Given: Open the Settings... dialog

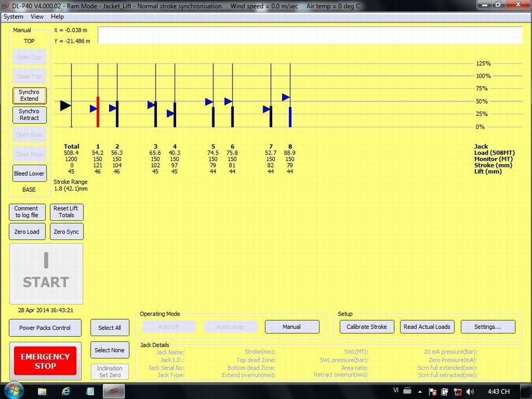Looking at the screenshot, I should (488, 327).
